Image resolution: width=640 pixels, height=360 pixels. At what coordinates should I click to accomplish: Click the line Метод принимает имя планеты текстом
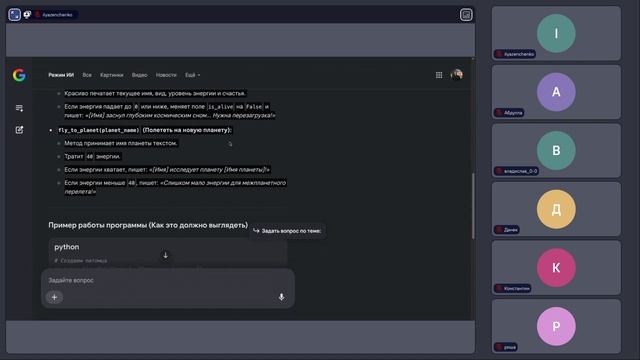(x=121, y=143)
